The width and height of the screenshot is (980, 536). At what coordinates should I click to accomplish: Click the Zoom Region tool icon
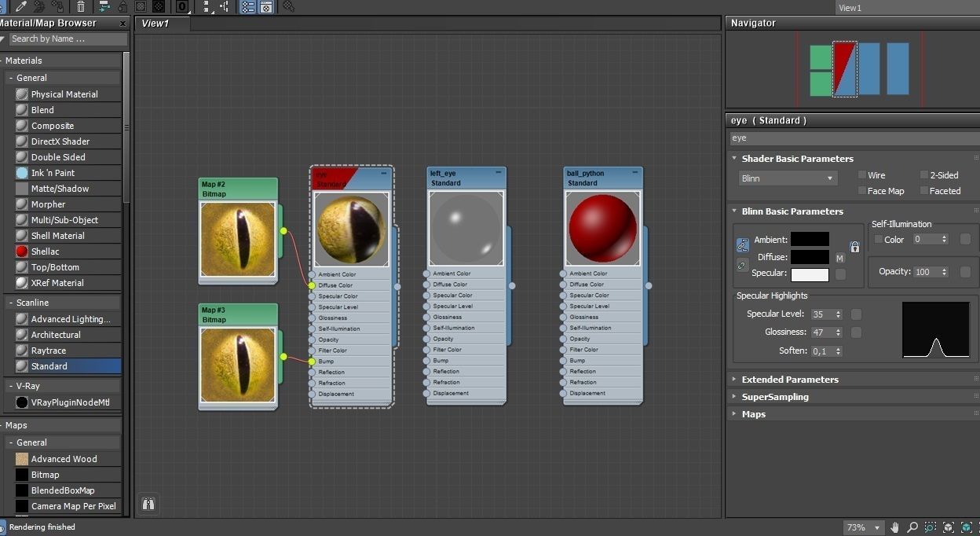[931, 527]
